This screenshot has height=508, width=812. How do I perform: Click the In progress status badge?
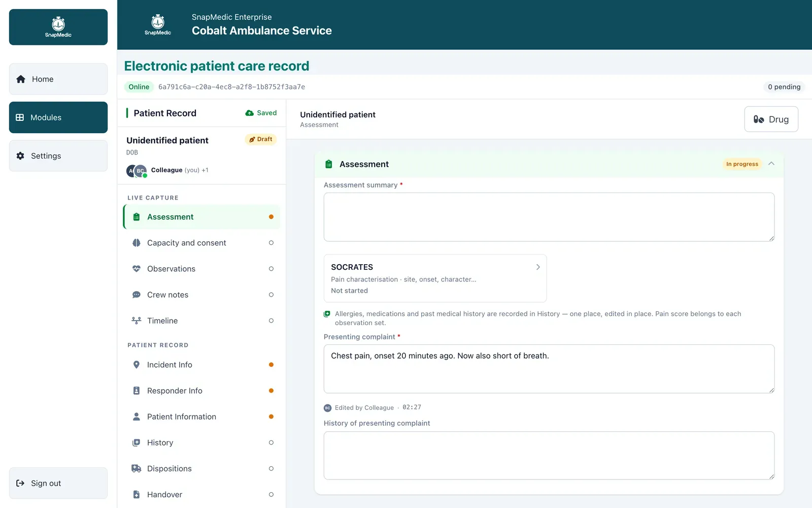coord(742,164)
